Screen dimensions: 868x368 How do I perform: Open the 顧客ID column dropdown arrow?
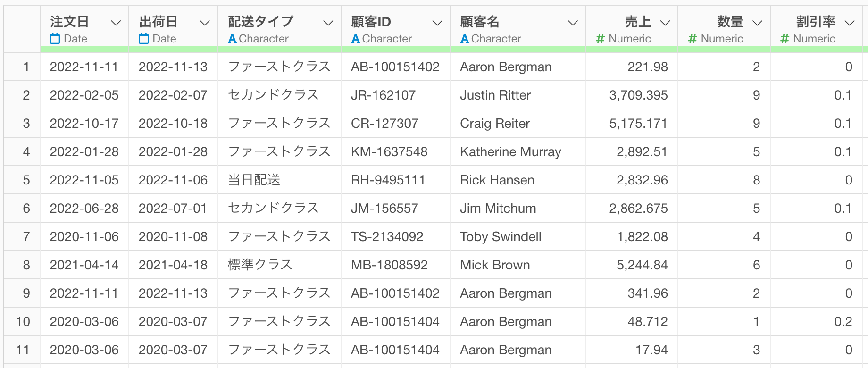click(x=438, y=23)
